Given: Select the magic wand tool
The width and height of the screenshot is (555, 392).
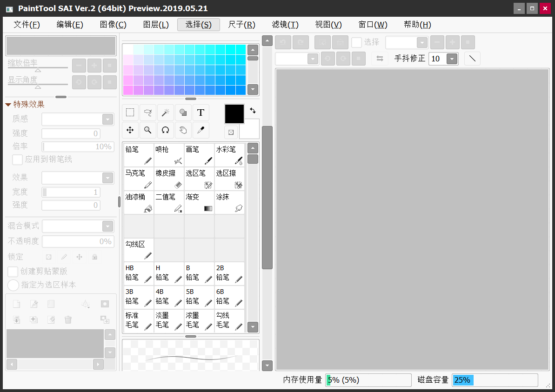Looking at the screenshot, I should pos(165,113).
